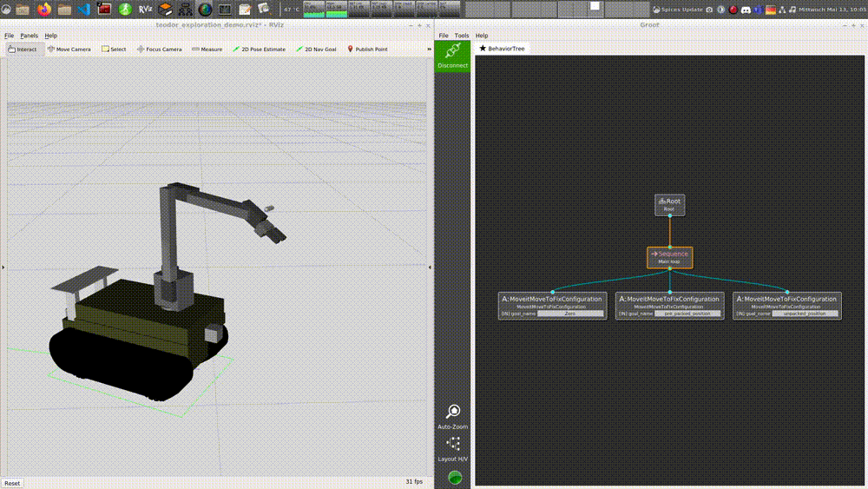Viewport: 868px width, 489px height.
Task: Open the system monitor icon in panel
Action: tap(225, 9)
